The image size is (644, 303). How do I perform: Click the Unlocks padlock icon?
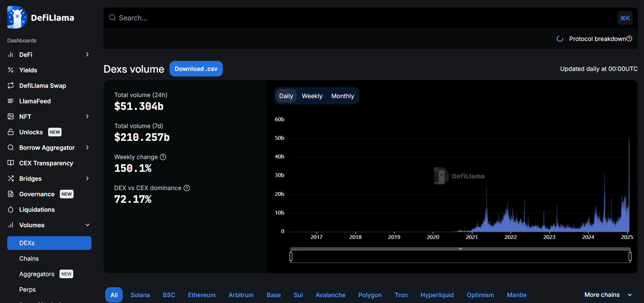11,132
